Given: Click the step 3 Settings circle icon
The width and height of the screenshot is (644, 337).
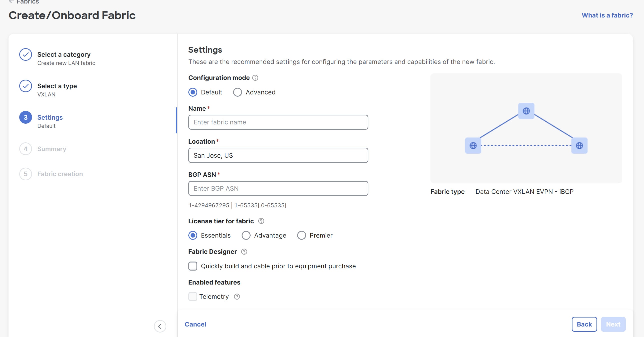Looking at the screenshot, I should [x=25, y=117].
